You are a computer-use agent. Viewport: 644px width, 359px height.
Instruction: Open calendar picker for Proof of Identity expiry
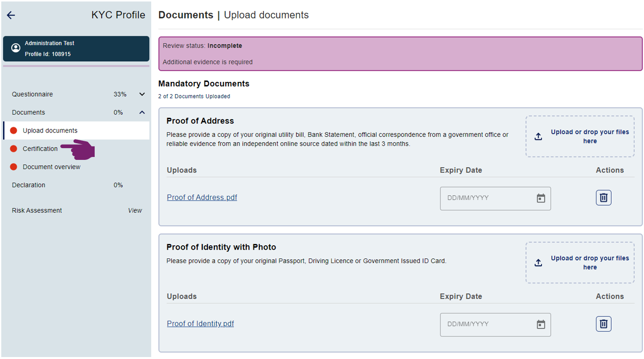[541, 324]
